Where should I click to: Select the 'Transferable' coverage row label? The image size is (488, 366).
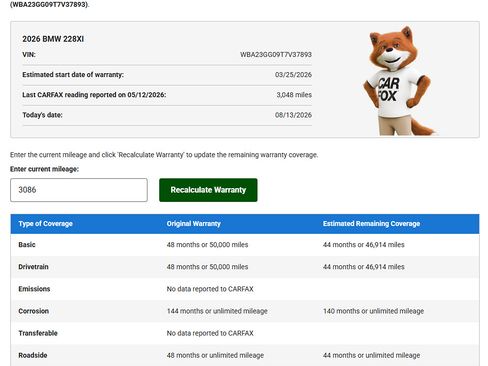tap(38, 333)
